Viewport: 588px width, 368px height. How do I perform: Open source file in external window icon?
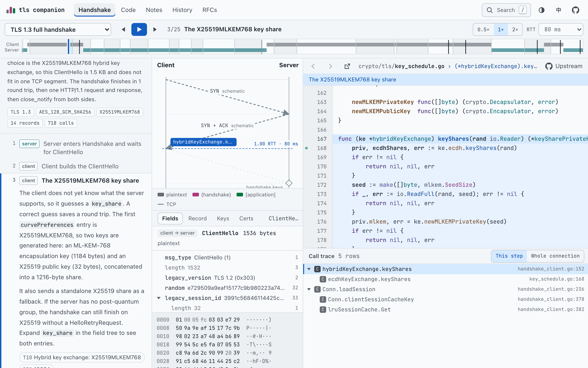[x=347, y=66]
